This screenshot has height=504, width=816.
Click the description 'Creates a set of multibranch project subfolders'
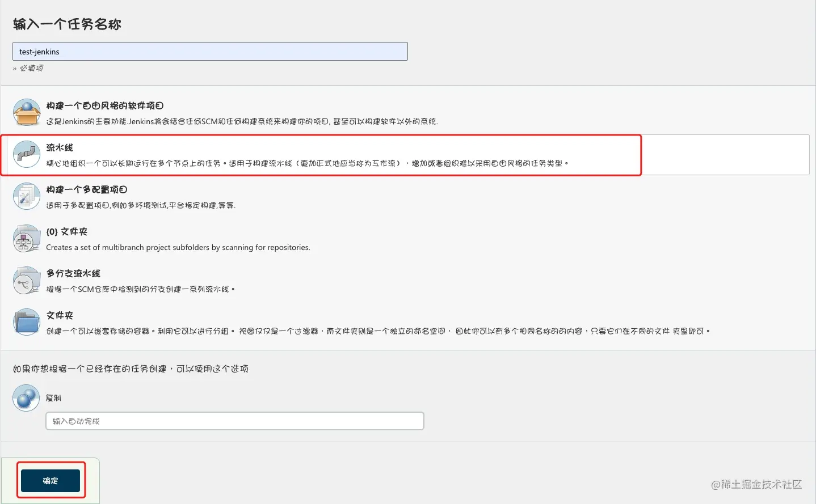pos(178,247)
